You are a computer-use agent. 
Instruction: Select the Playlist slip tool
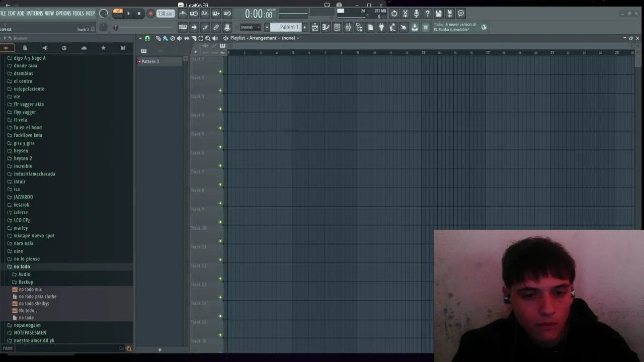[186, 38]
